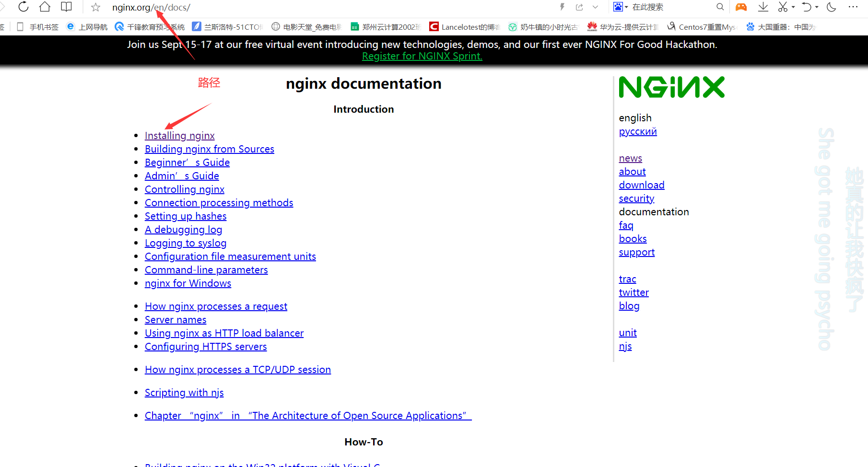The image size is (868, 467).
Task: Expand the address bar history chevron
Action: click(595, 7)
